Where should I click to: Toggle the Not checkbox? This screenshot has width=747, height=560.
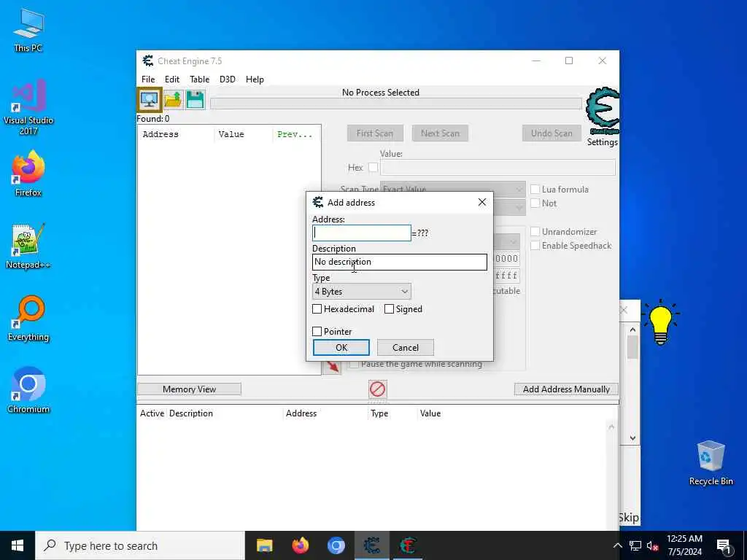pos(535,203)
